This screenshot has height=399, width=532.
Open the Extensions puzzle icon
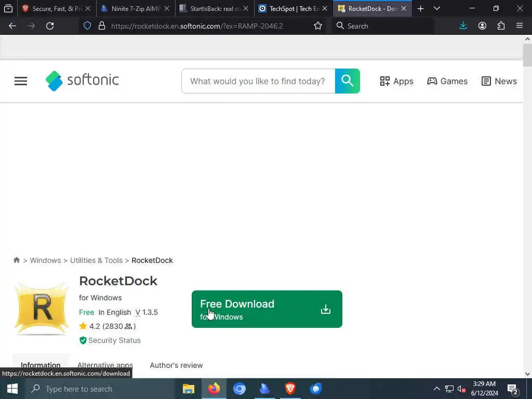pyautogui.click(x=501, y=26)
